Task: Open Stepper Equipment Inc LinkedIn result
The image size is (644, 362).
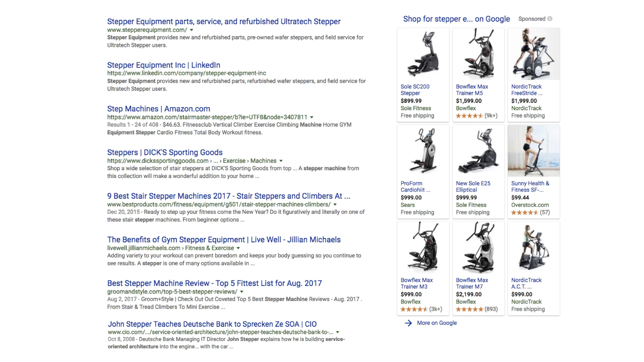Action: pos(164,65)
